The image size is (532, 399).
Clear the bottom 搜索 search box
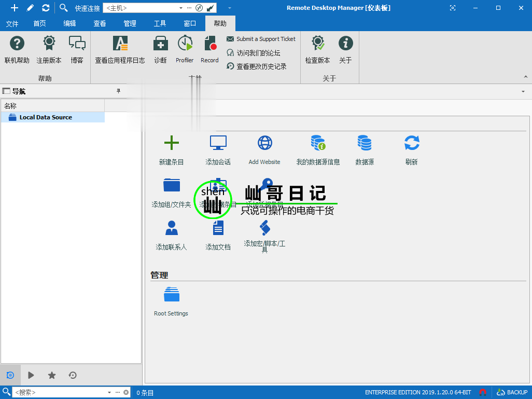[126, 393]
